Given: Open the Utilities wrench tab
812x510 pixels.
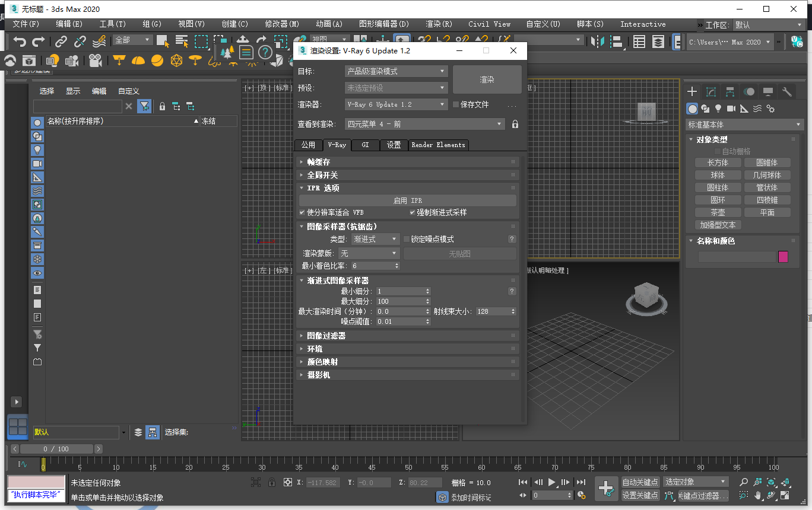Looking at the screenshot, I should [x=787, y=91].
